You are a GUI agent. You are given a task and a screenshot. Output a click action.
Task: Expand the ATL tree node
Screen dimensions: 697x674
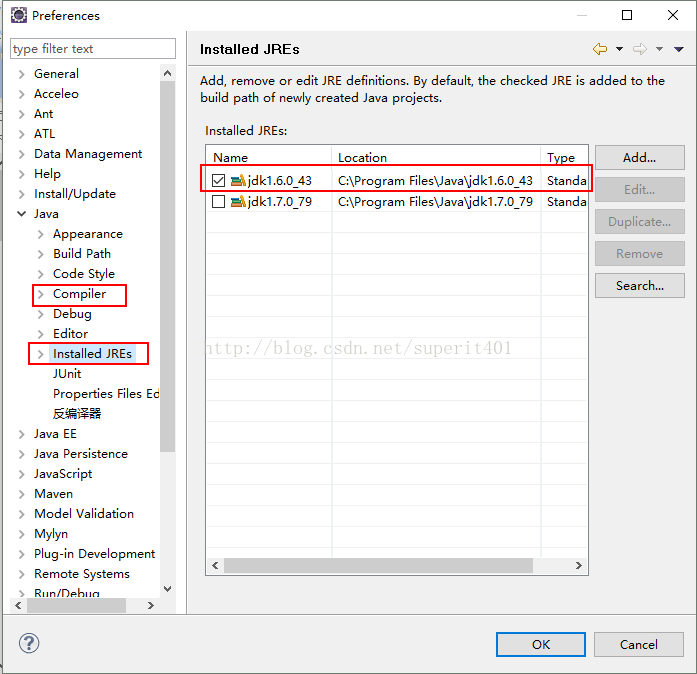point(21,134)
